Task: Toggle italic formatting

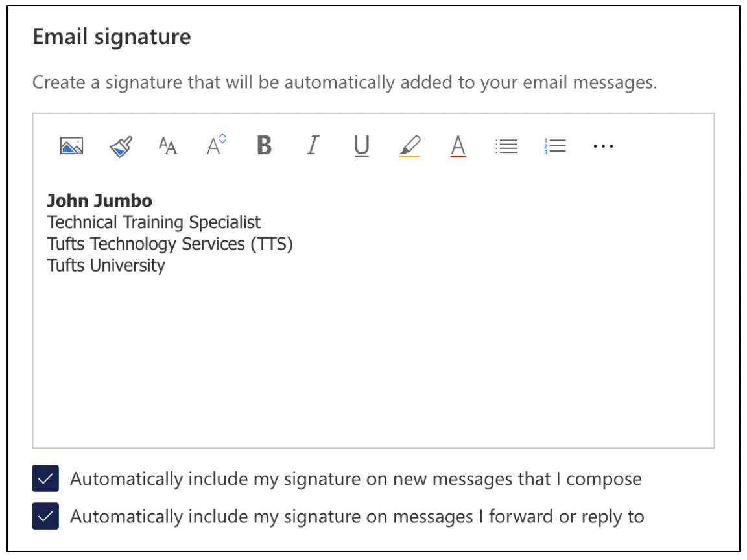Action: (x=313, y=145)
